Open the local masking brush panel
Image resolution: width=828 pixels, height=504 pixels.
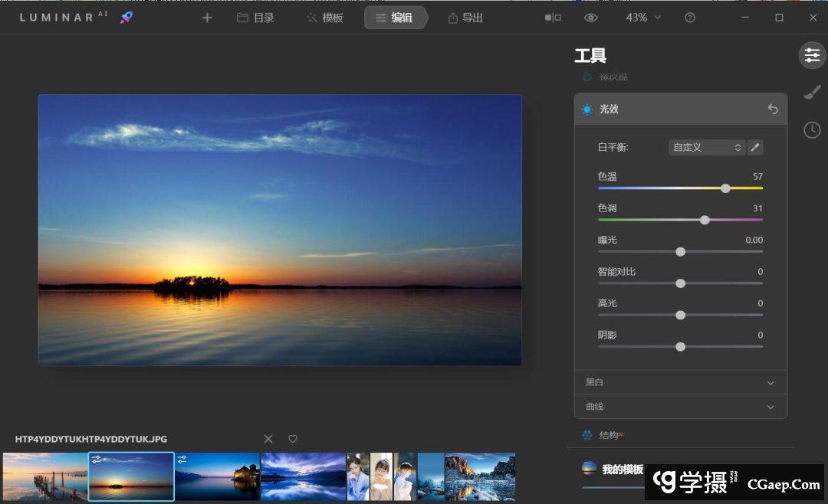(x=812, y=93)
